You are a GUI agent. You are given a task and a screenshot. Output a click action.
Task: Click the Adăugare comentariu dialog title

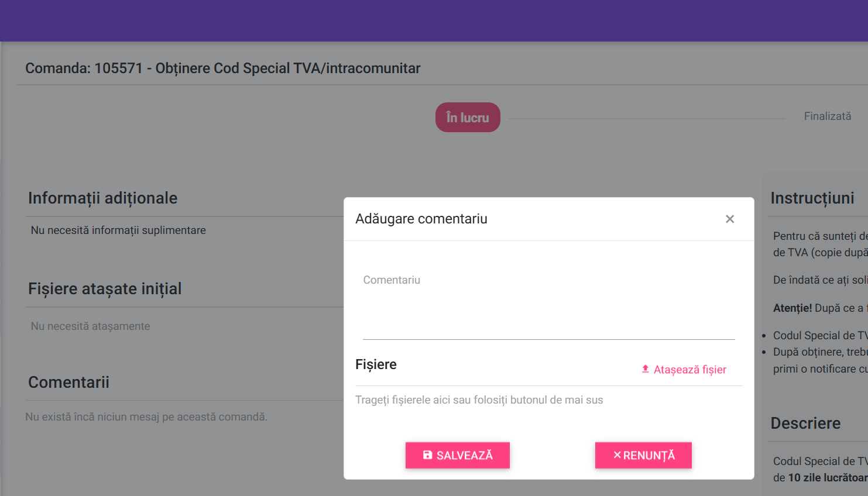pos(421,219)
